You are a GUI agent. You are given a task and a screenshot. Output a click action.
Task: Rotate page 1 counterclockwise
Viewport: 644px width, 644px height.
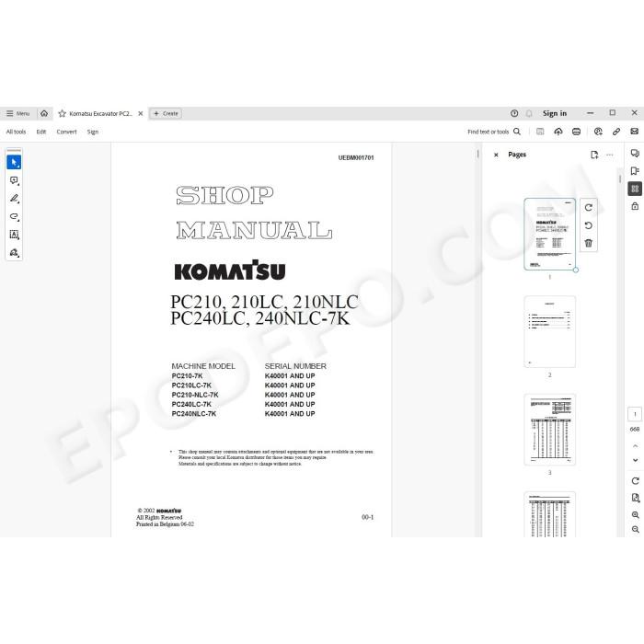[588, 225]
